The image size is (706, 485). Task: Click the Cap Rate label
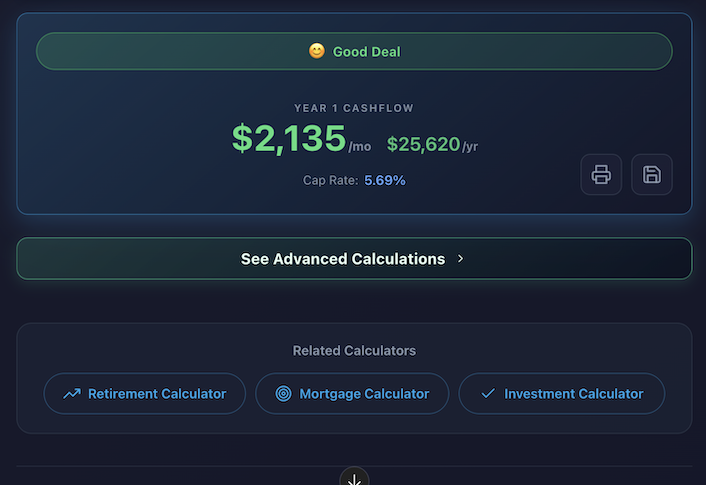(x=330, y=181)
